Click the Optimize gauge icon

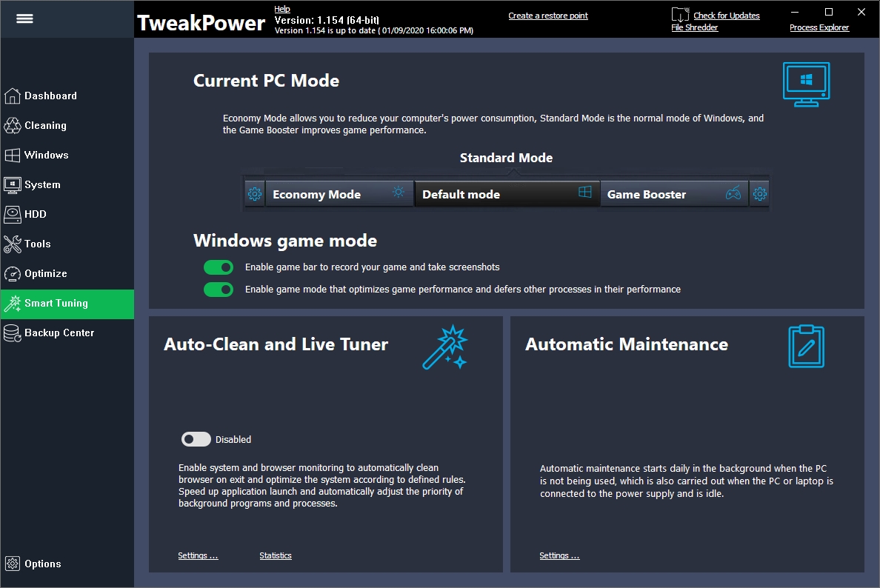coord(13,274)
